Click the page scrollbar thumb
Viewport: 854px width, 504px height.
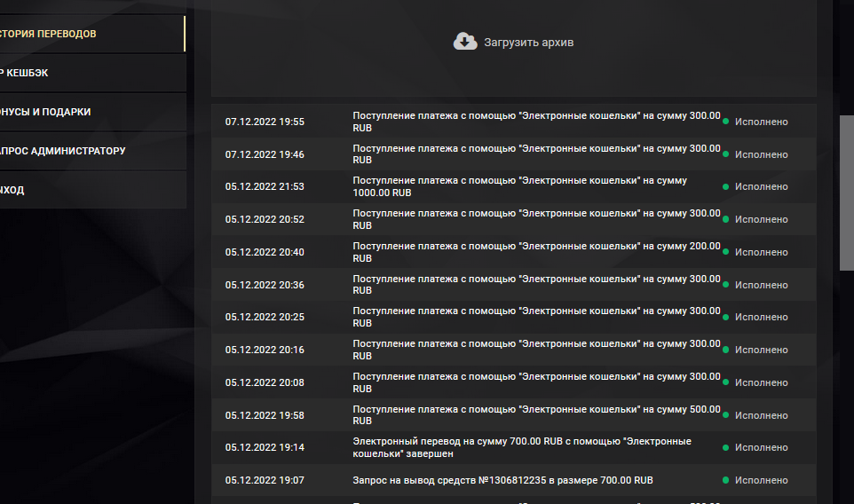coord(846,193)
